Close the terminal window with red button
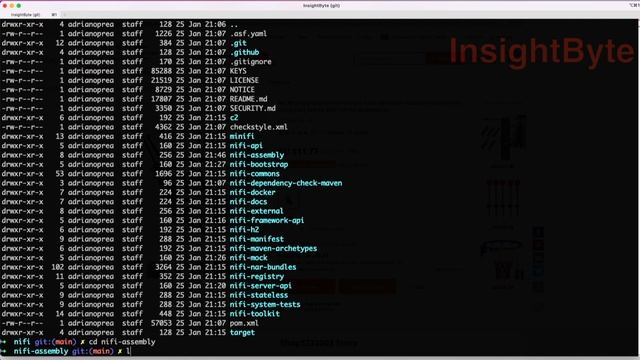The width and height of the screenshot is (640, 360). (5, 6)
